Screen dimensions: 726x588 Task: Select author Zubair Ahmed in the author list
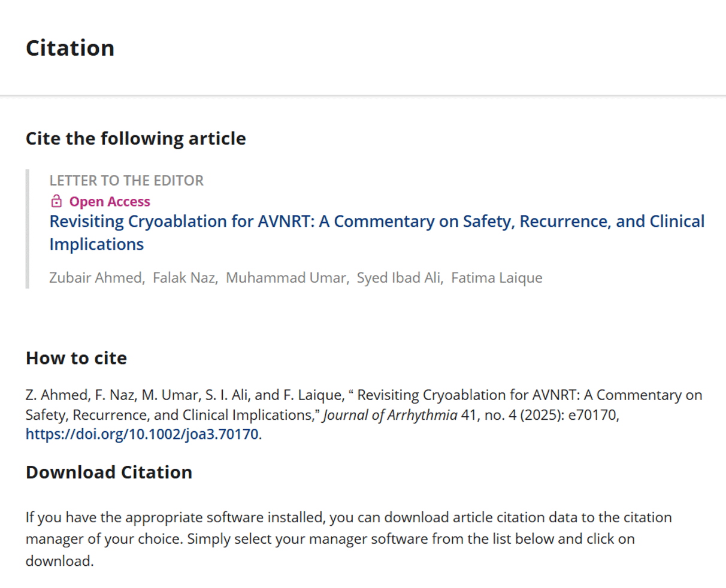pos(96,278)
